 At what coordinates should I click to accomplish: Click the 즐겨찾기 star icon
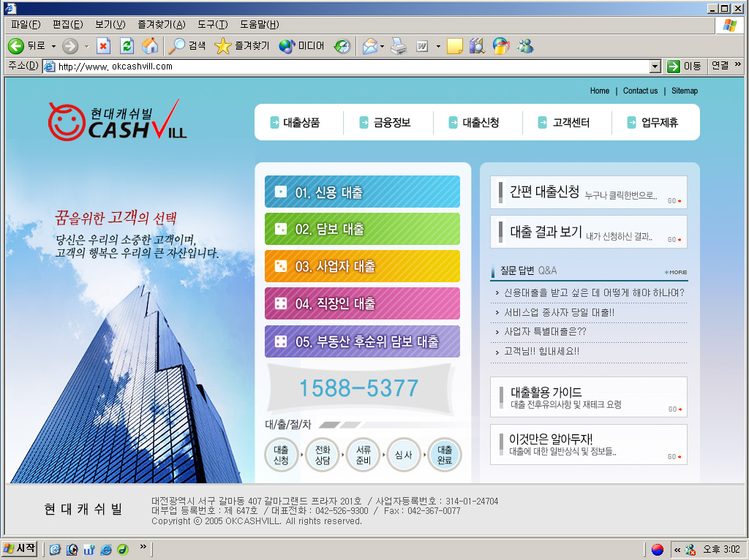coord(222,46)
